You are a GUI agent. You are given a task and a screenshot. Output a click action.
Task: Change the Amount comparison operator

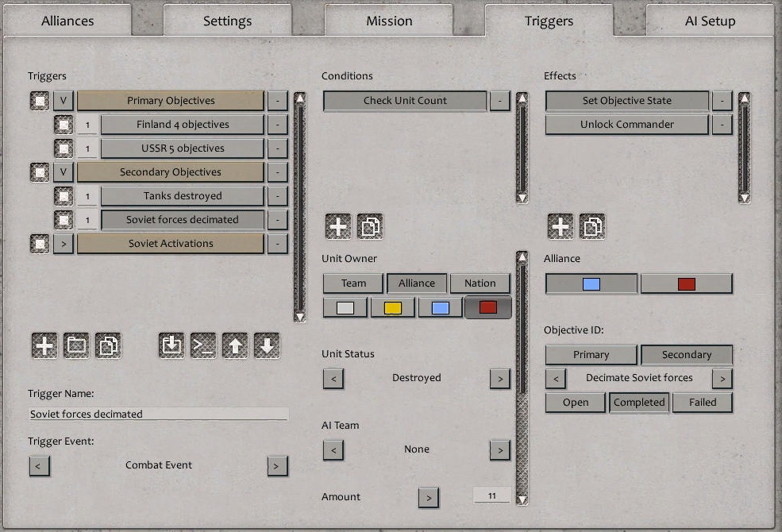pos(429,498)
